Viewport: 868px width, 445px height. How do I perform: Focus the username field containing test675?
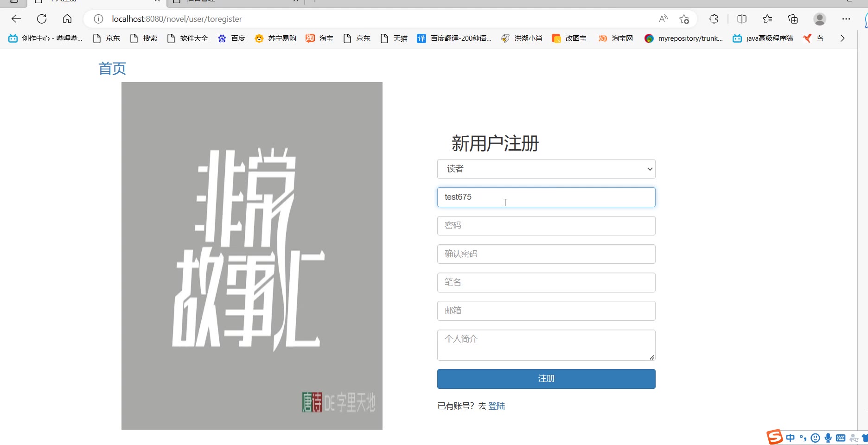click(x=546, y=197)
